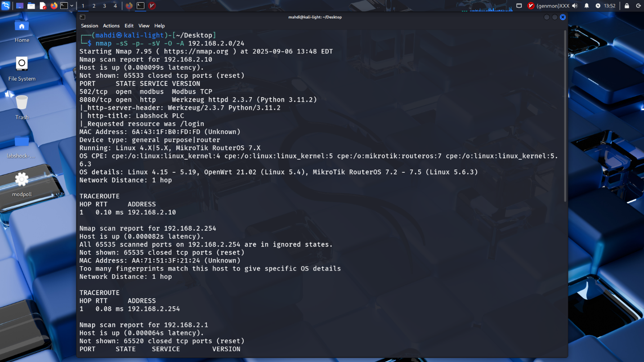
Task: Click the volume speaker icon
Action: click(574, 6)
